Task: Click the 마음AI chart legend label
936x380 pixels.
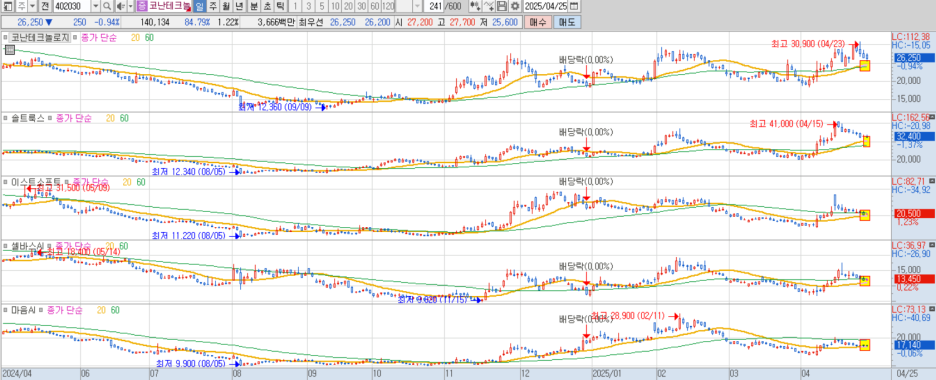Action: point(23,310)
